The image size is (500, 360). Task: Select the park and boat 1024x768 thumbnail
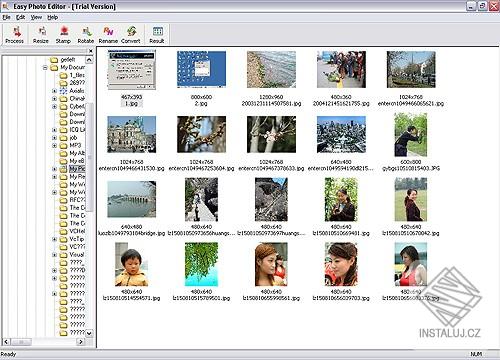[x=411, y=69]
